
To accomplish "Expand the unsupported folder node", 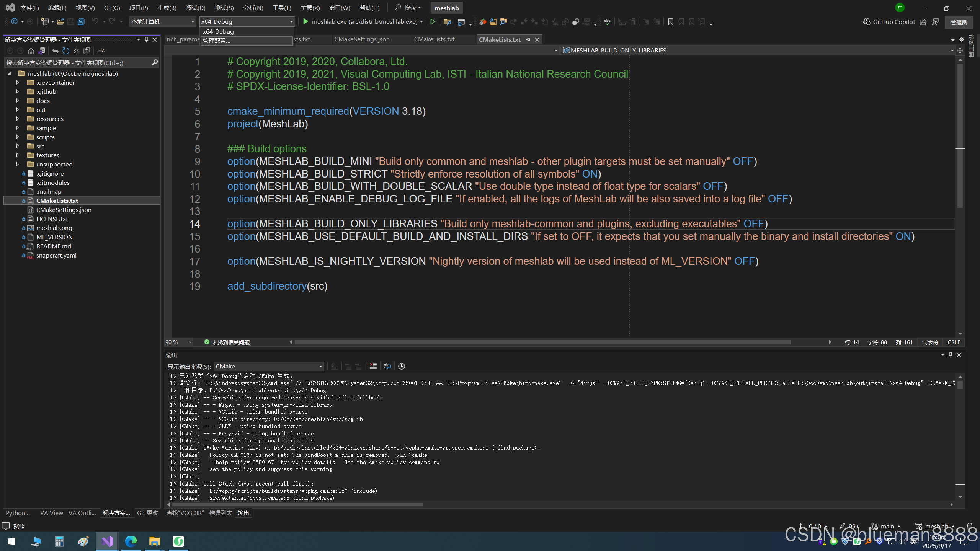I will pos(17,164).
